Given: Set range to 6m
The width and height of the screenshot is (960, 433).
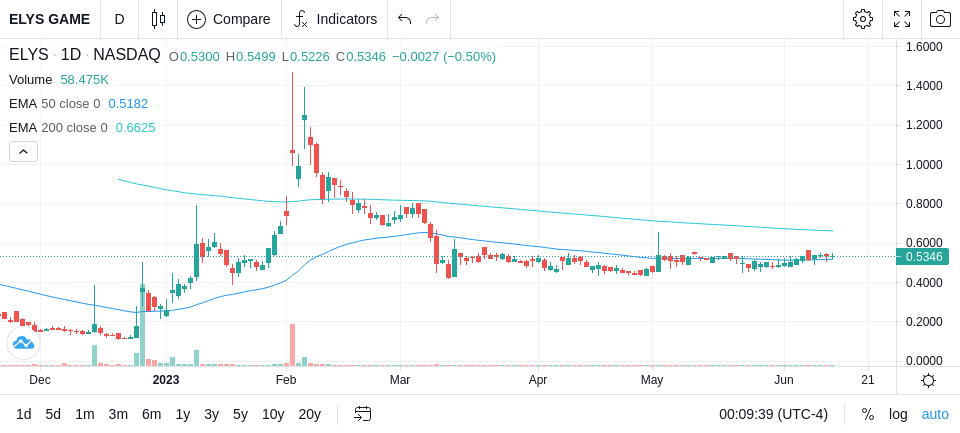Looking at the screenshot, I should click(x=151, y=414).
